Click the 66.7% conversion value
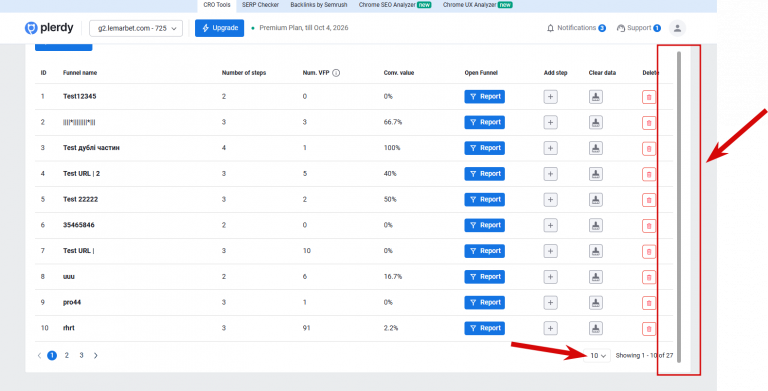The height and width of the screenshot is (391, 768). click(x=393, y=122)
